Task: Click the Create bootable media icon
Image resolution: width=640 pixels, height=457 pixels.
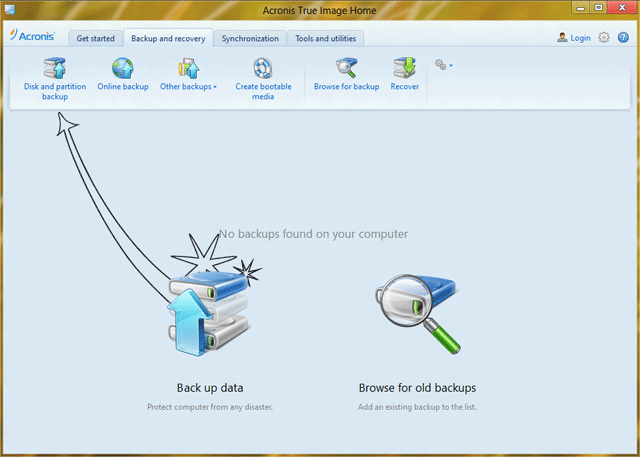Action: coord(263,69)
